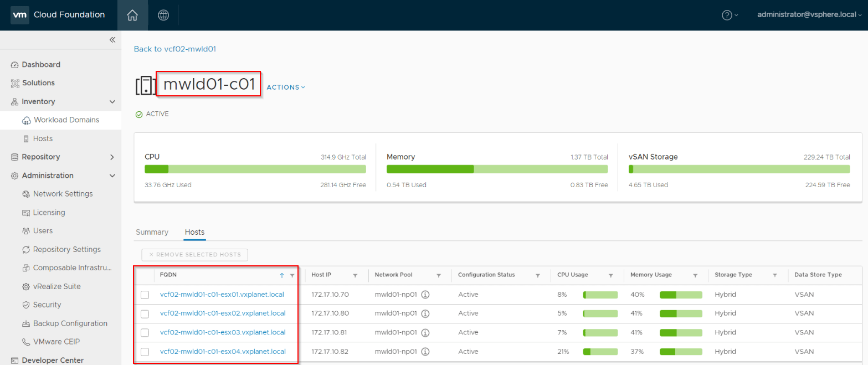The image size is (868, 365).
Task: Open the globe icon in top bar
Action: pos(163,15)
